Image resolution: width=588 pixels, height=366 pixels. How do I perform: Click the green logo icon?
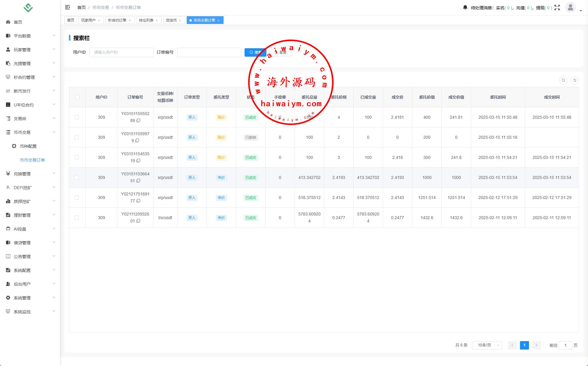click(x=28, y=7)
